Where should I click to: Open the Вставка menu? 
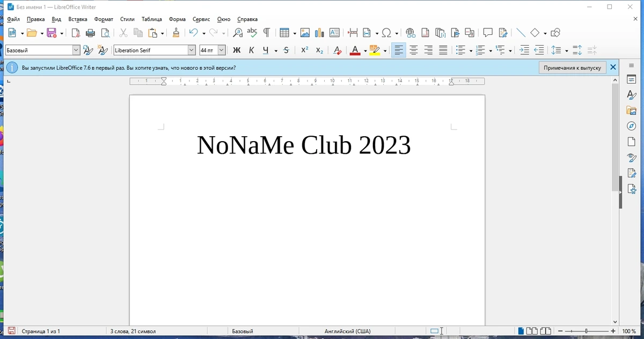pos(78,19)
